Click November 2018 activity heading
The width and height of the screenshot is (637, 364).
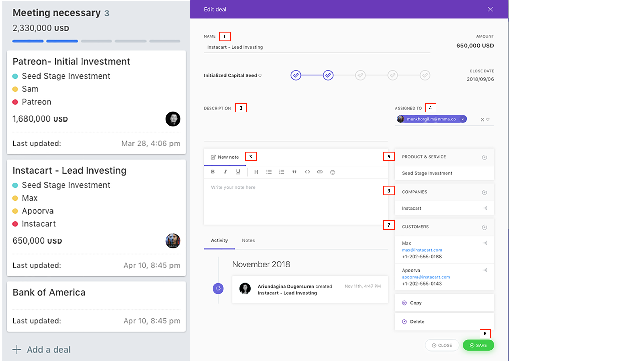261,264
